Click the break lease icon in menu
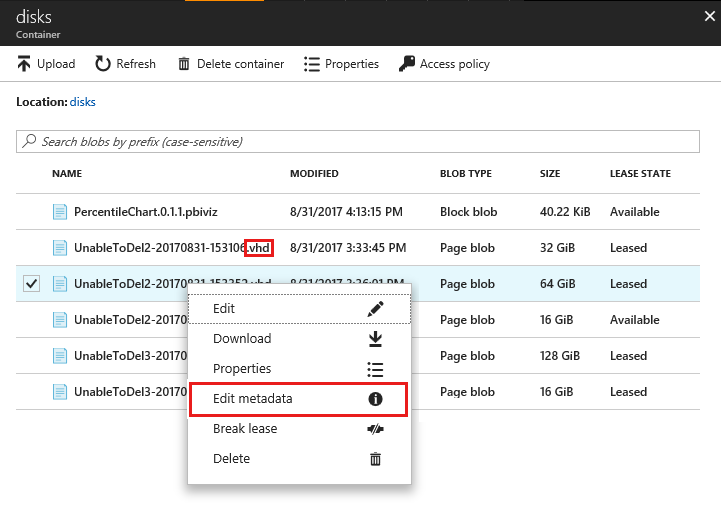This screenshot has width=721, height=508. tap(376, 429)
